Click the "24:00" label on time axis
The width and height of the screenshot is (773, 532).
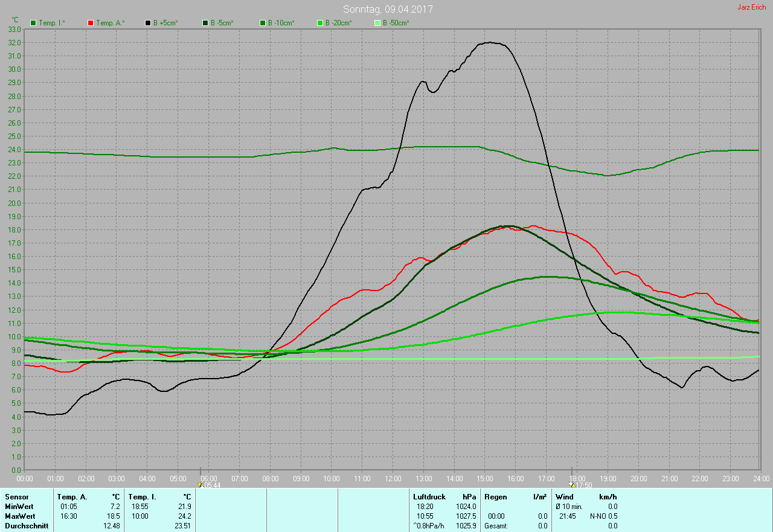761,478
